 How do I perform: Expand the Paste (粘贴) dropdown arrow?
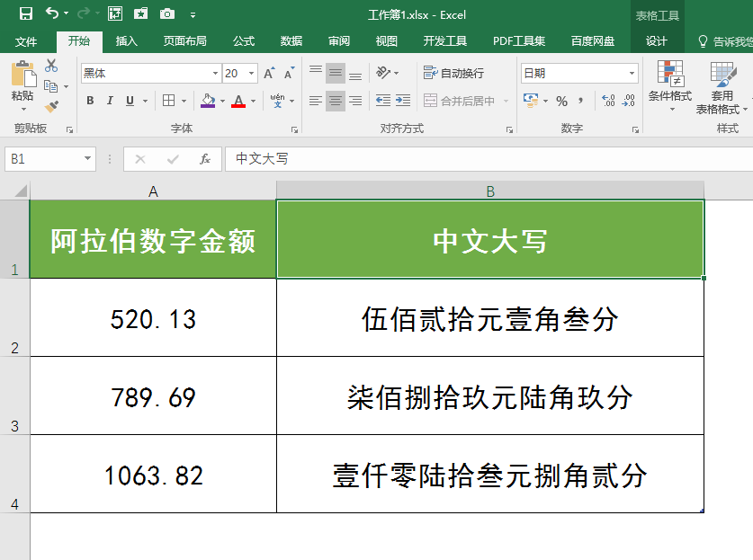[23, 110]
